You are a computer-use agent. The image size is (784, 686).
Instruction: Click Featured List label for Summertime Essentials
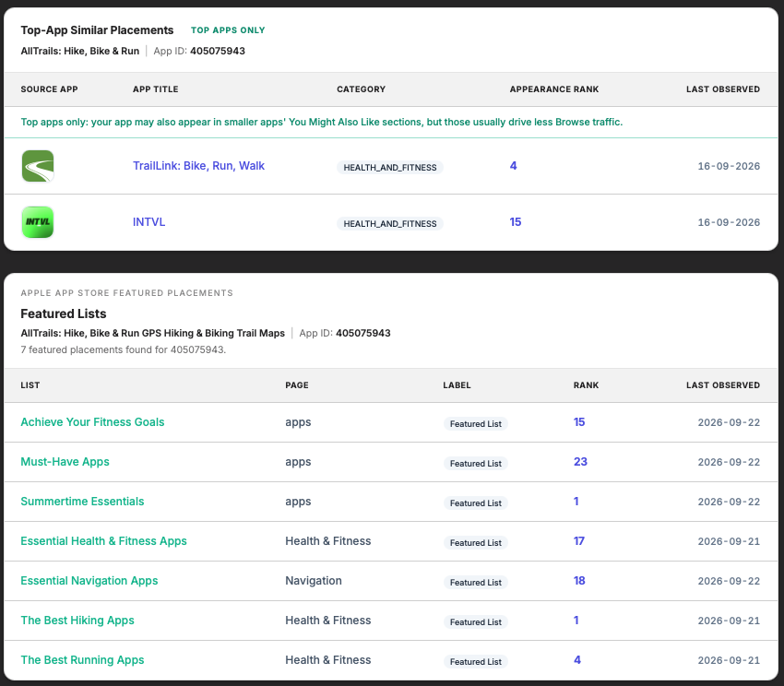click(x=476, y=503)
